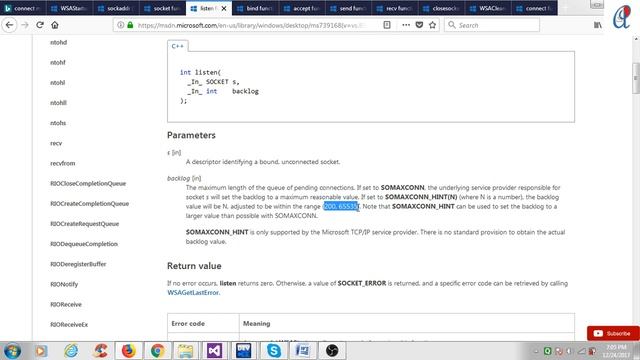
Task: Open RIOCloseCompletionQueue in the sidebar
Action: (x=88, y=184)
